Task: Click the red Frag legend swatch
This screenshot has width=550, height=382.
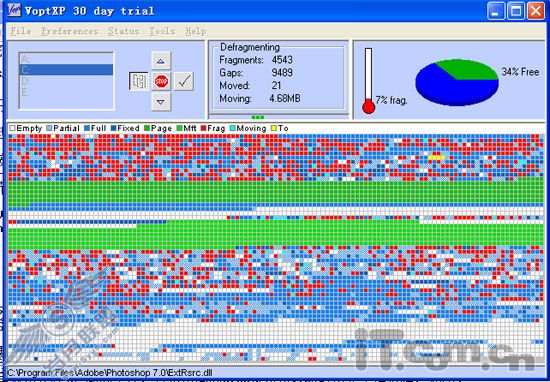Action: (203, 128)
